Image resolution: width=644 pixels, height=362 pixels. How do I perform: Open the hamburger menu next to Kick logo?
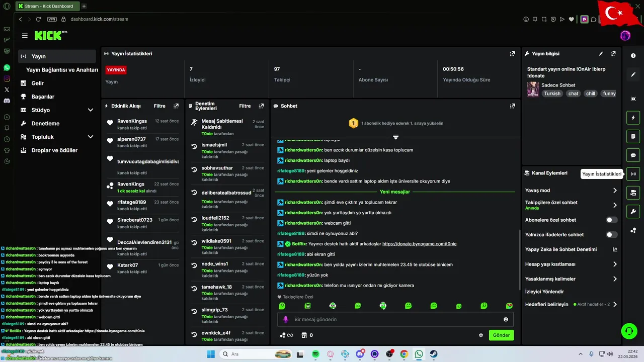25,36
